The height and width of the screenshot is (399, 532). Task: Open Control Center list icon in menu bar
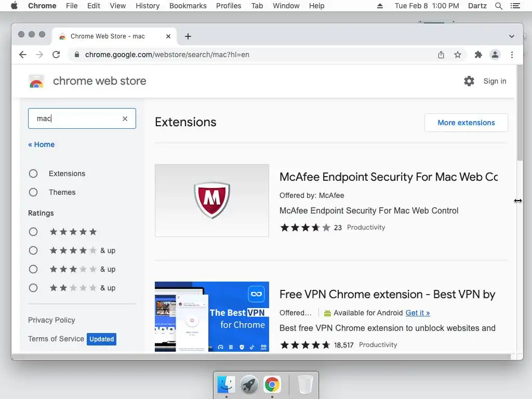click(x=515, y=6)
